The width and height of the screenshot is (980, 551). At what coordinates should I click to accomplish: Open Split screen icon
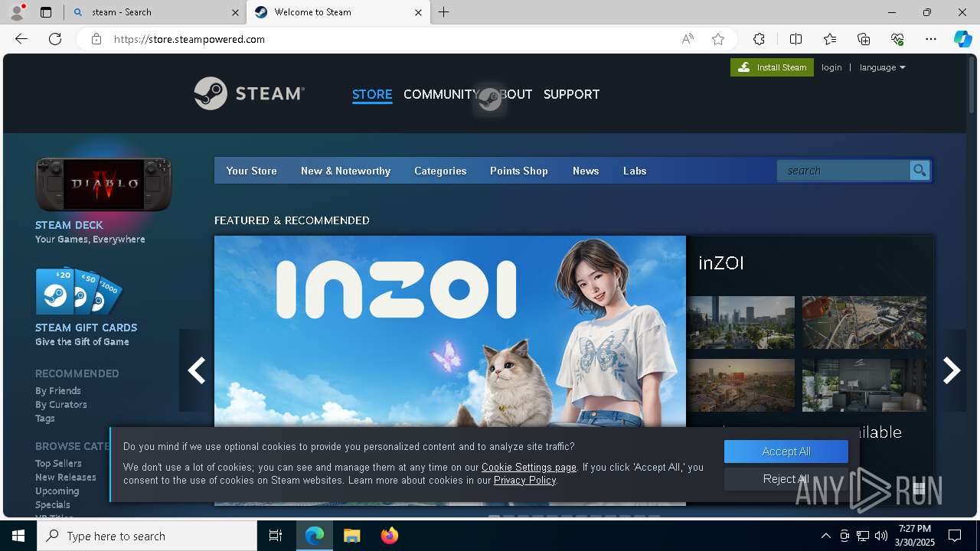[795, 39]
